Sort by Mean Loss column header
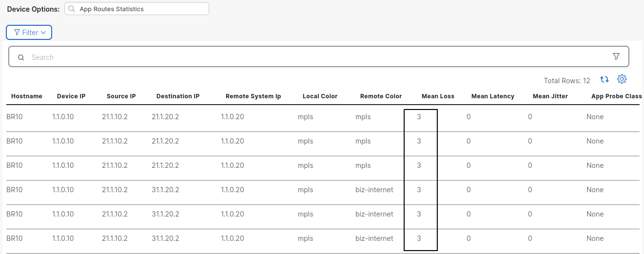The height and width of the screenshot is (254, 644). pos(438,96)
